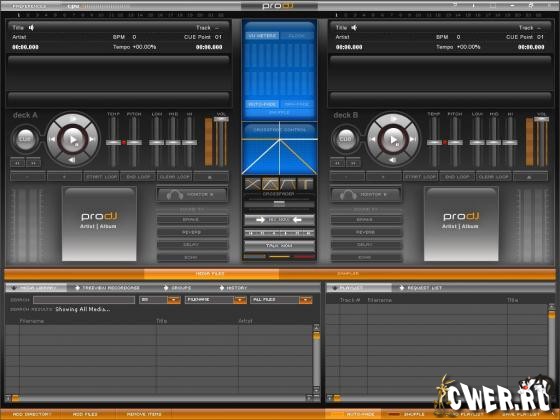The width and height of the screenshot is (560, 420).
Task: Select the fourth crossfader curve icon
Action: (x=305, y=184)
